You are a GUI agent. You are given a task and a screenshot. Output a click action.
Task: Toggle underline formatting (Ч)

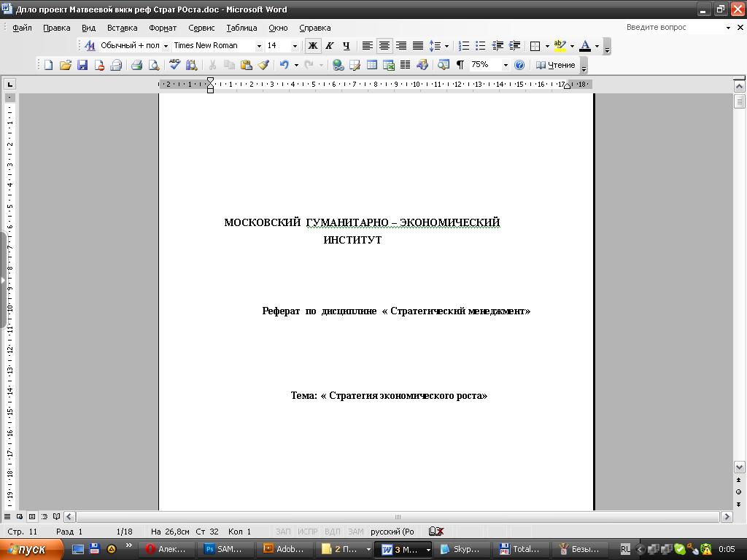pyautogui.click(x=347, y=46)
